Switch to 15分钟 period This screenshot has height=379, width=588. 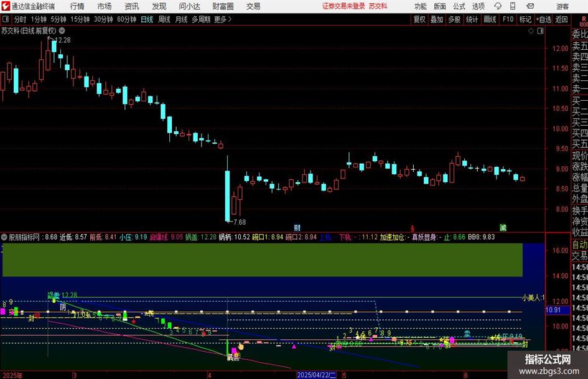[x=80, y=19]
